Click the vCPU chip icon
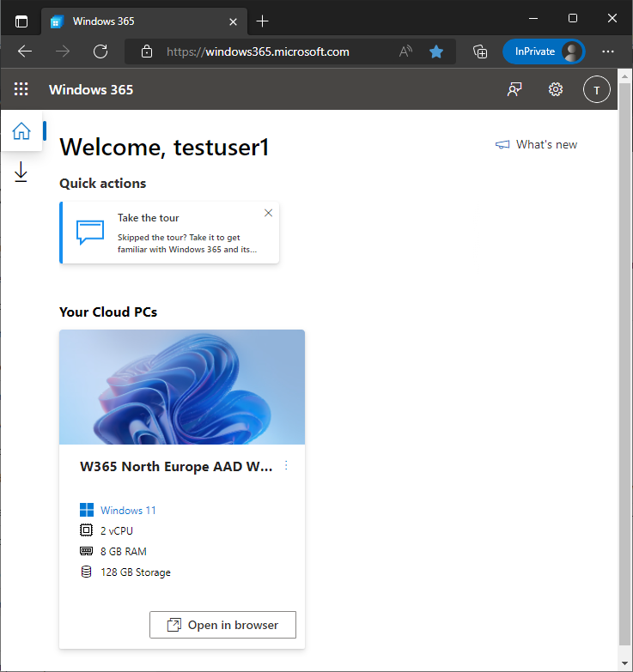The height and width of the screenshot is (672, 633). (86, 530)
